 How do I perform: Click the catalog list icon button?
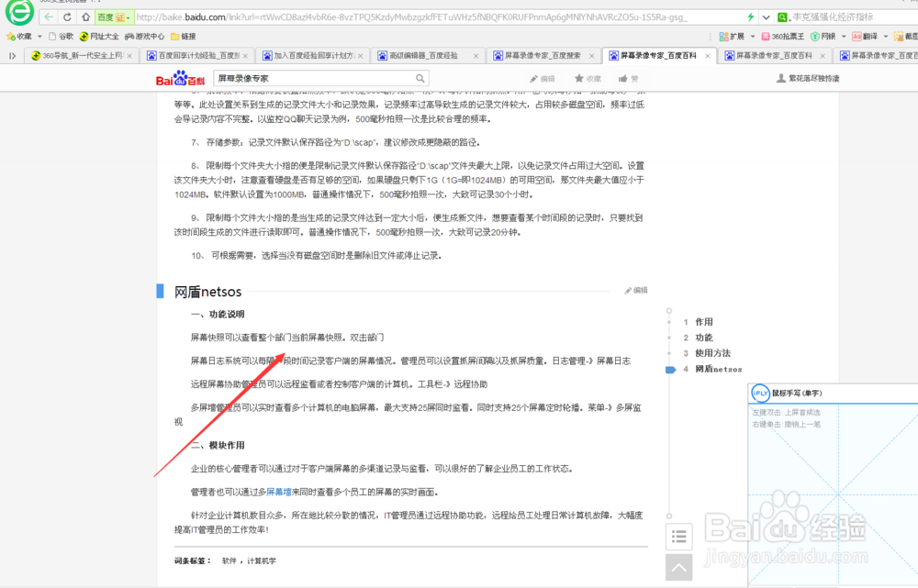coord(679,536)
